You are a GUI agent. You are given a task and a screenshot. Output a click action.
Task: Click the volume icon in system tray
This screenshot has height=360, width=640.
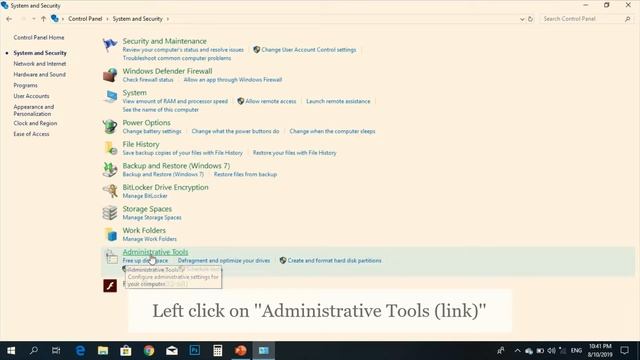(x=551, y=351)
